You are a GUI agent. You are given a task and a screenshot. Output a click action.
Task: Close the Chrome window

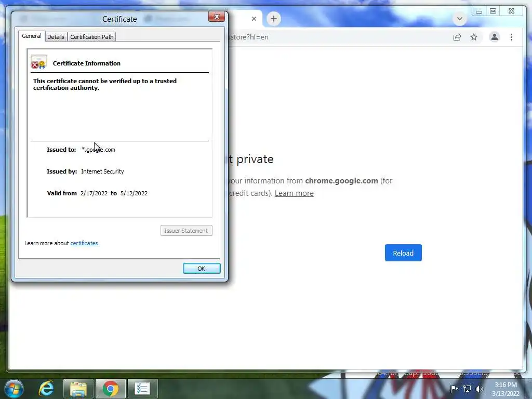coord(511,11)
